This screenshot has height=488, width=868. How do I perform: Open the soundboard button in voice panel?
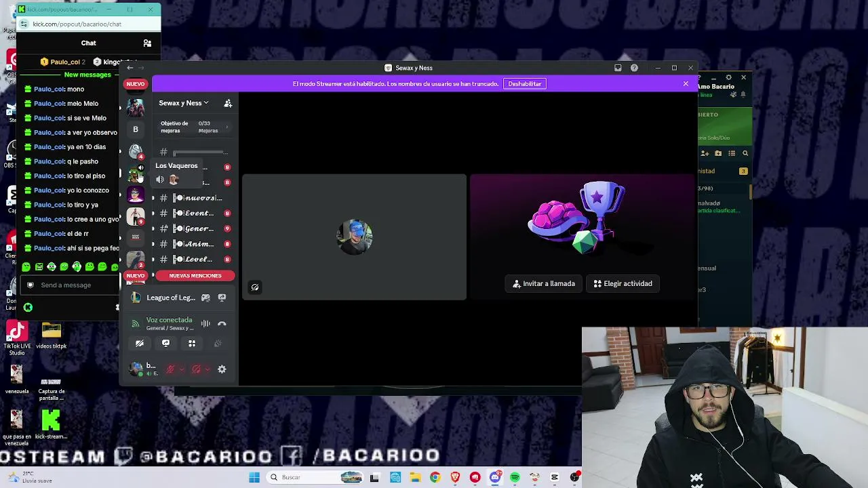click(218, 344)
